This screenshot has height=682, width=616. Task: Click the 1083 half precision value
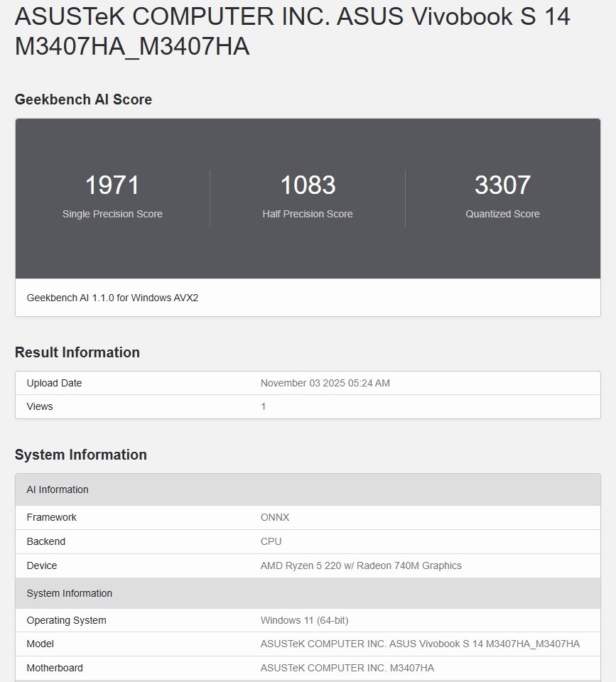308,185
